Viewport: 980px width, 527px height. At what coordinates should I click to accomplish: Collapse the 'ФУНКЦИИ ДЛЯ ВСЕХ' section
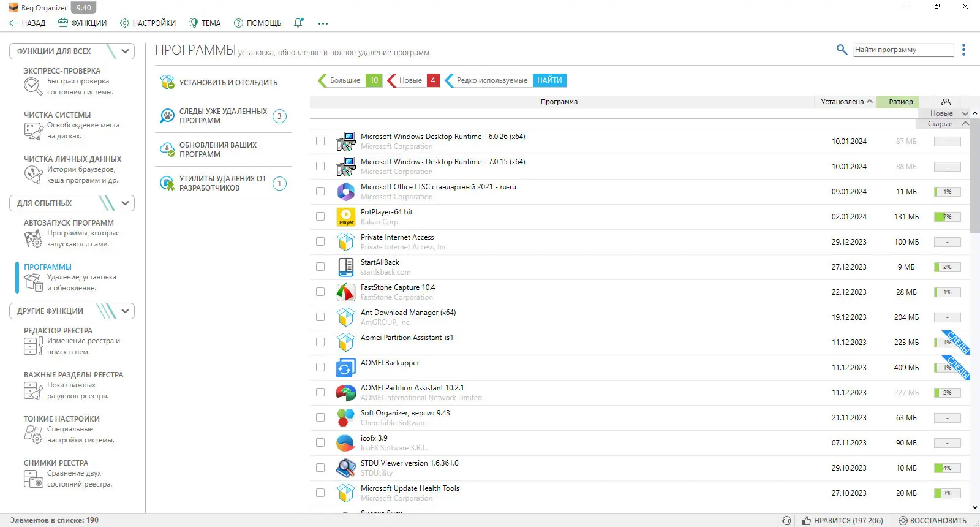[125, 51]
